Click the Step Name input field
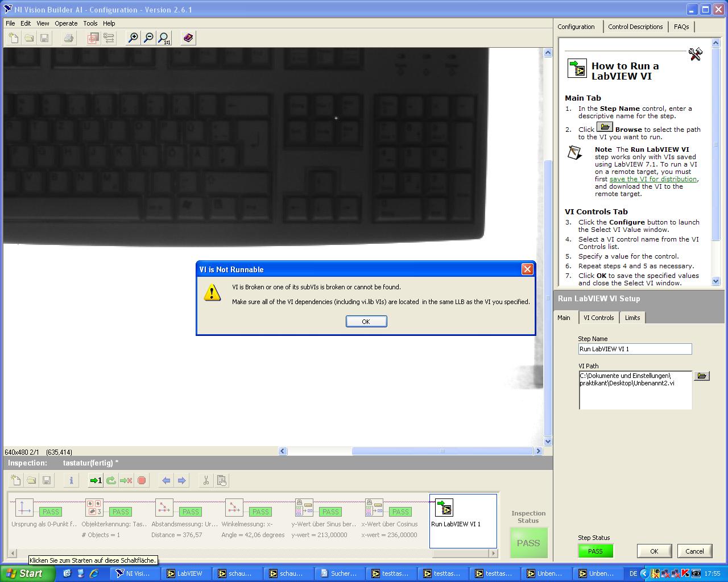 (635, 349)
